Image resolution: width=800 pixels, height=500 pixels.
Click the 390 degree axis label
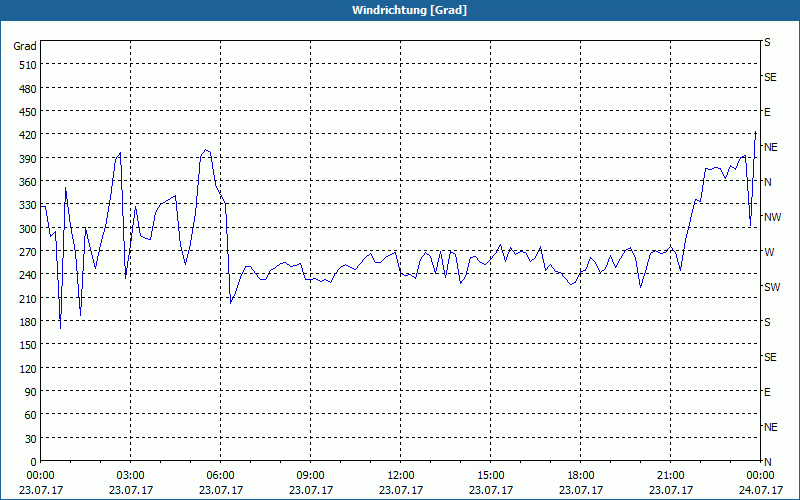(28, 159)
